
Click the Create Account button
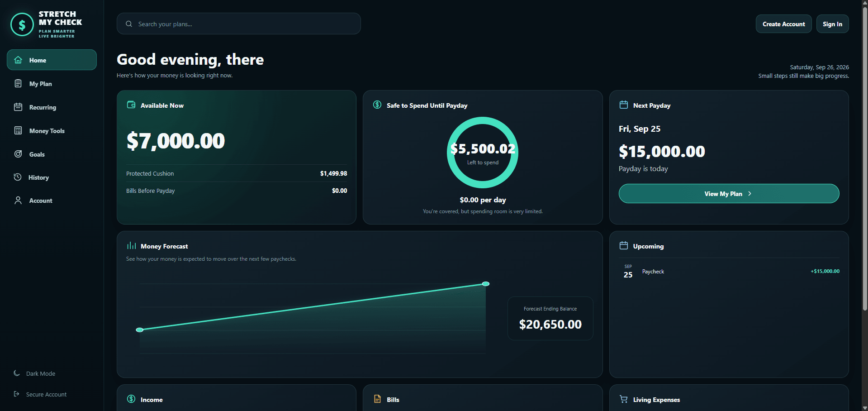pyautogui.click(x=783, y=24)
